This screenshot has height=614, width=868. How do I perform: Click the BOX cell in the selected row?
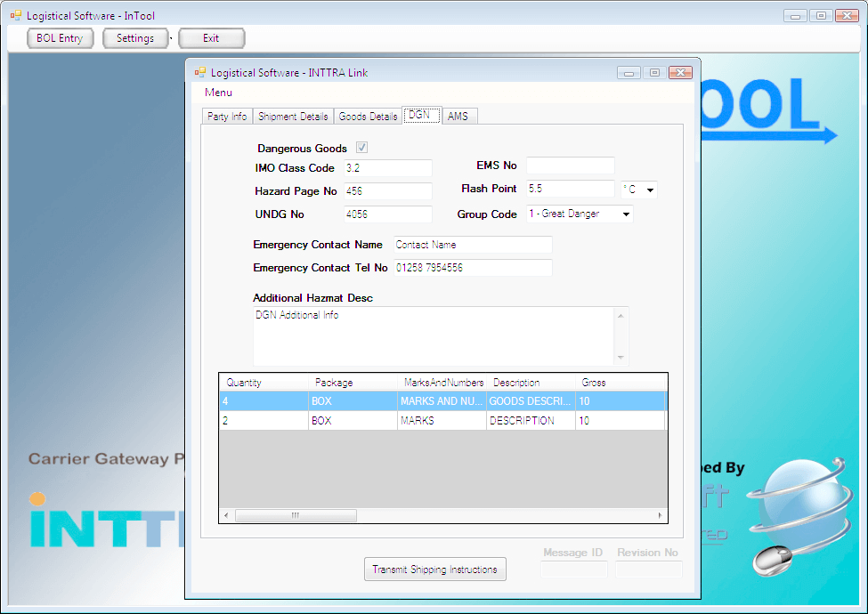click(353, 401)
